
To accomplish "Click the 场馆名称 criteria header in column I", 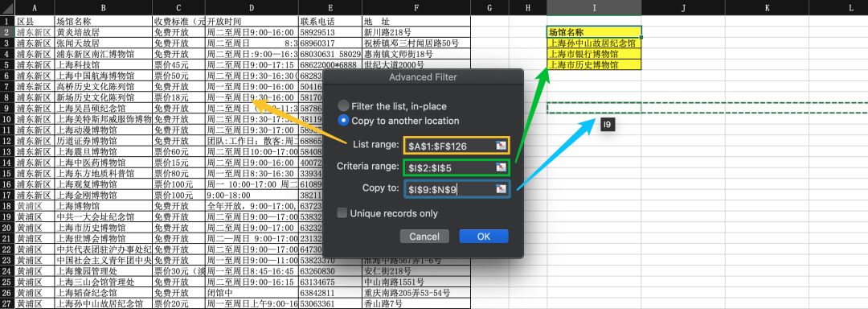I will tap(595, 32).
